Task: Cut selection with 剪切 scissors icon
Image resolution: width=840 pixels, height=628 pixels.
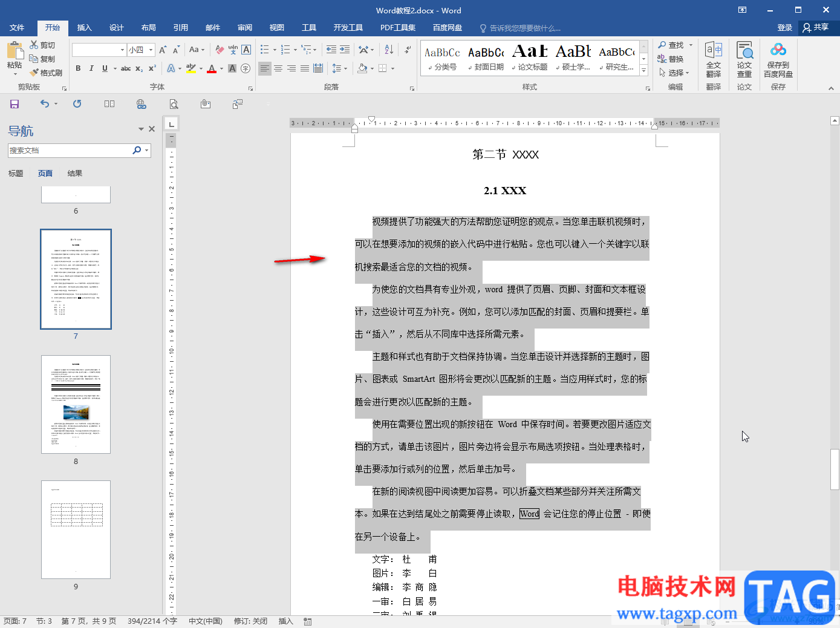Action: click(42, 45)
